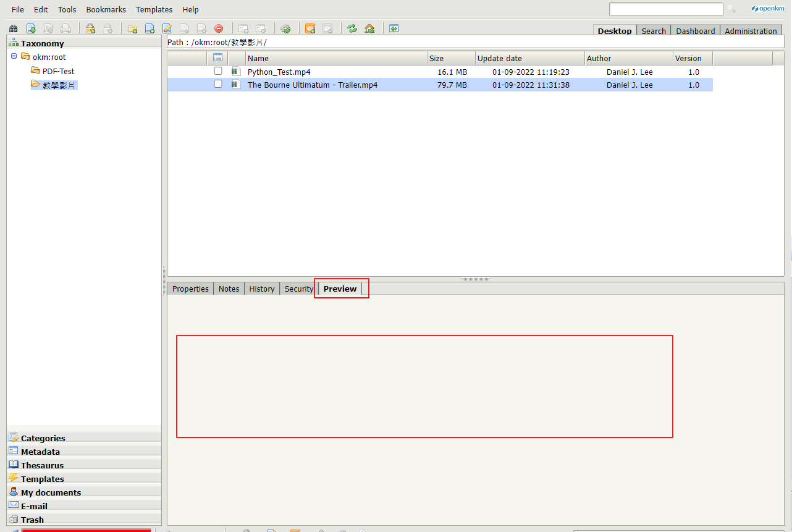
Task: Go to home folder via house icon
Action: [x=369, y=28]
